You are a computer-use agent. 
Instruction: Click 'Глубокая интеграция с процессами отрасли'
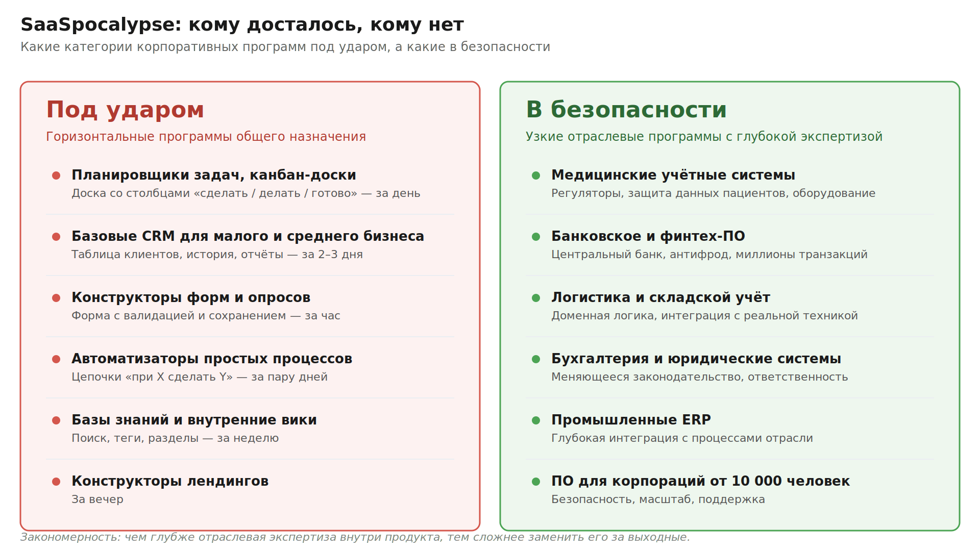[x=682, y=438]
